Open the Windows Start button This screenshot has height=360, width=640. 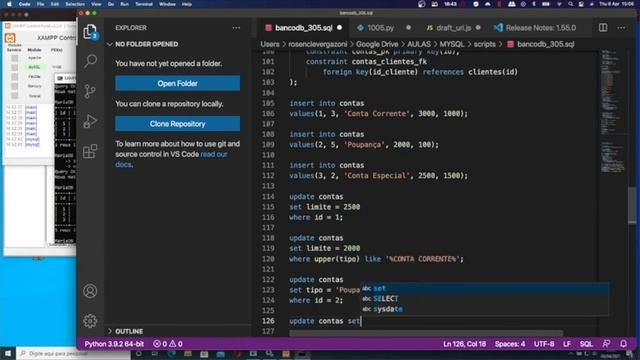coord(8,353)
